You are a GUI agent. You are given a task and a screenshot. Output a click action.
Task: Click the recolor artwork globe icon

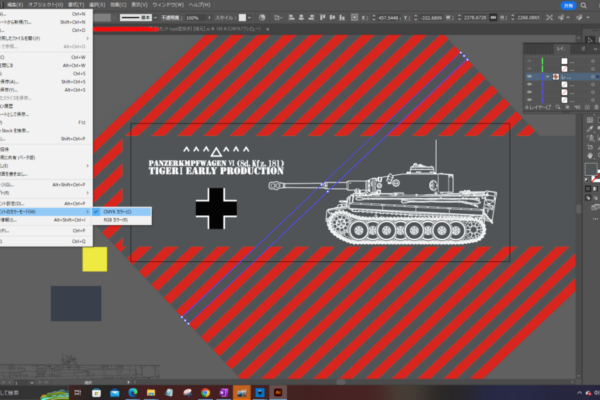pos(262,18)
